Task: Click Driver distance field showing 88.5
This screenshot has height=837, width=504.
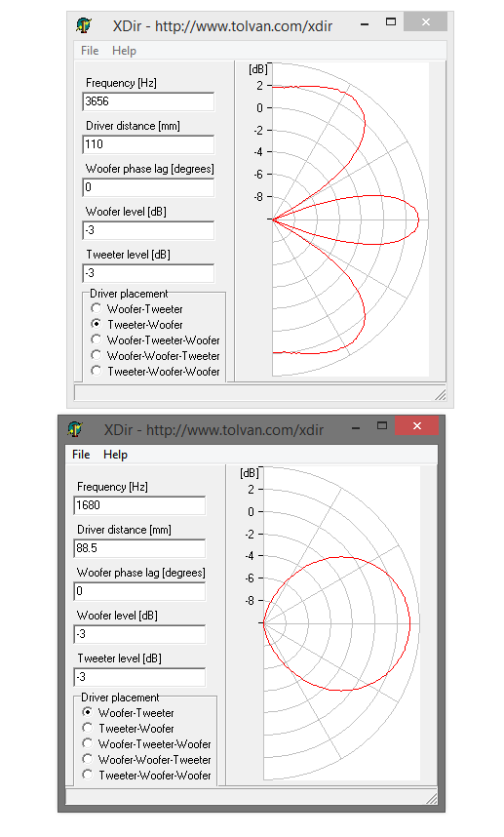Action: (139, 548)
